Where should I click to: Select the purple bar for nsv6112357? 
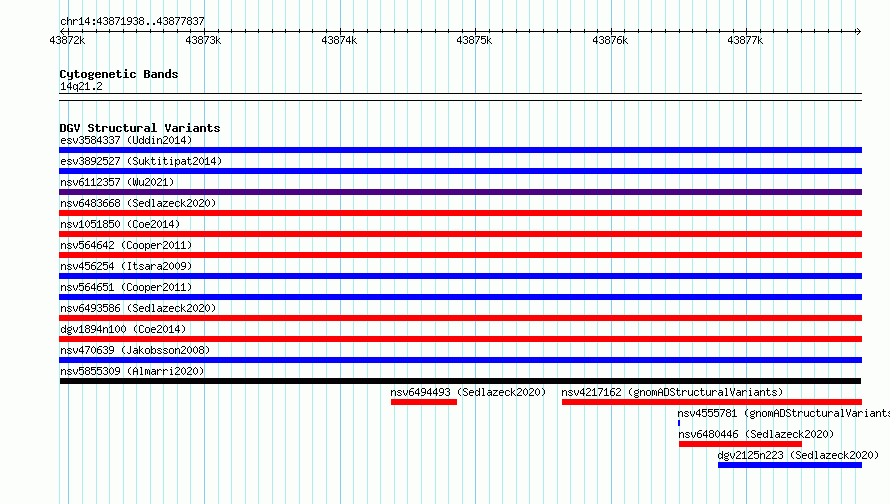(460, 192)
